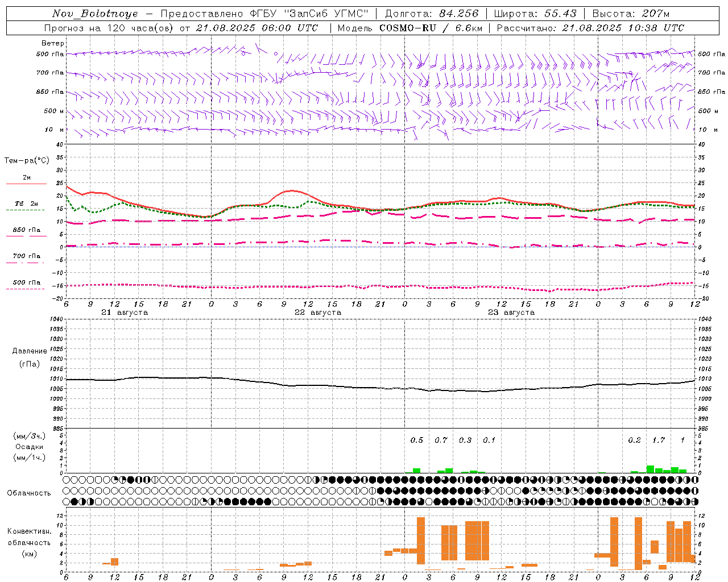Click the Td 2м dew point legend label
This screenshot has width=728, height=582.
pos(26,203)
